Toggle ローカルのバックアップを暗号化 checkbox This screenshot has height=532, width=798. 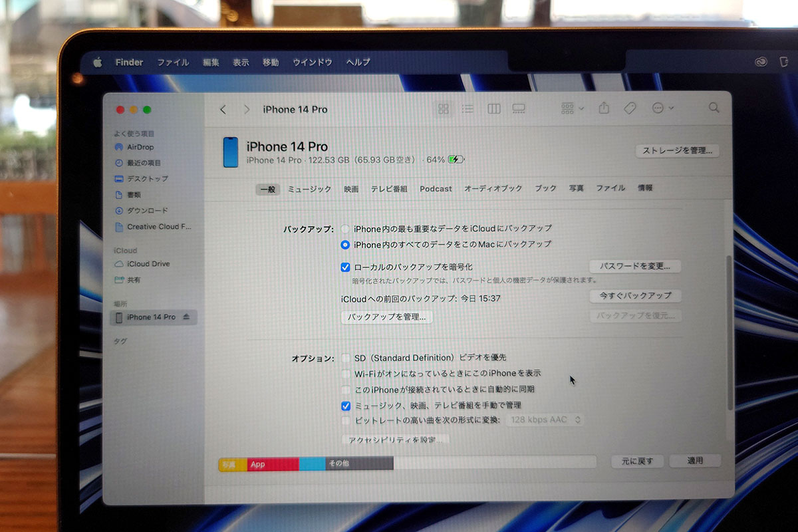click(345, 267)
